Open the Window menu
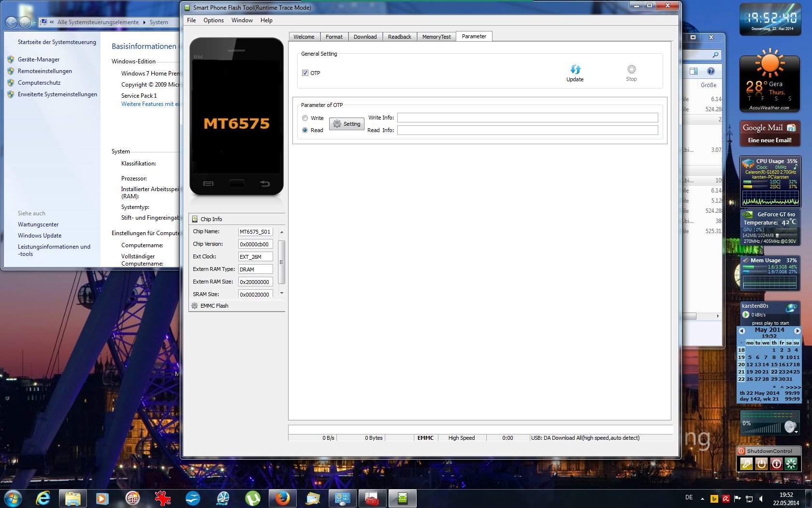This screenshot has width=812, height=508. 242,20
